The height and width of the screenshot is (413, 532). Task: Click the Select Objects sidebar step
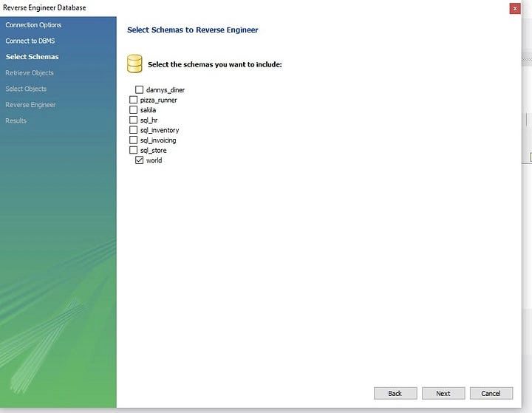tap(26, 89)
